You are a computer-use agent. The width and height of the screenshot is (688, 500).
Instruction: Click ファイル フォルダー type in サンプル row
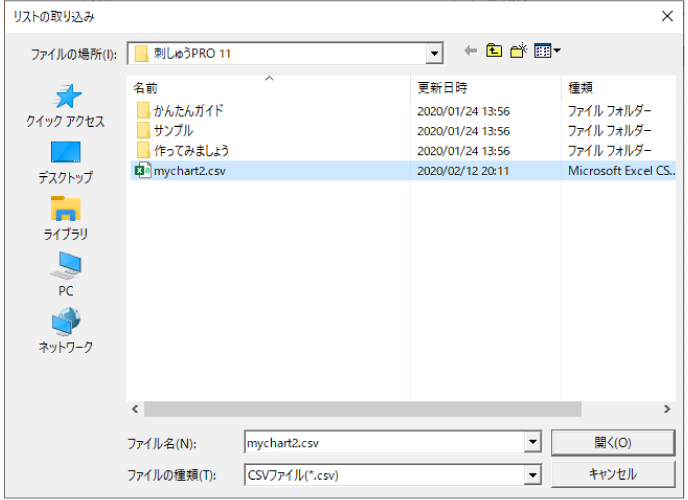coord(609,131)
